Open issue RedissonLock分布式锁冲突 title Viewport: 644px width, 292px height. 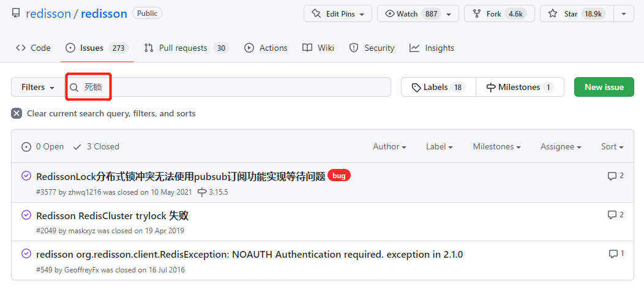(x=181, y=176)
